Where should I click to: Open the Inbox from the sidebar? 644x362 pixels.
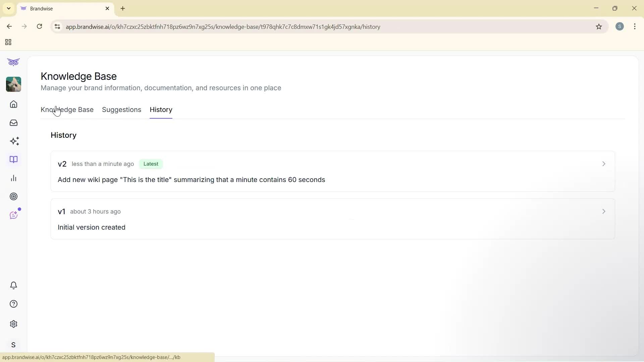click(13, 123)
